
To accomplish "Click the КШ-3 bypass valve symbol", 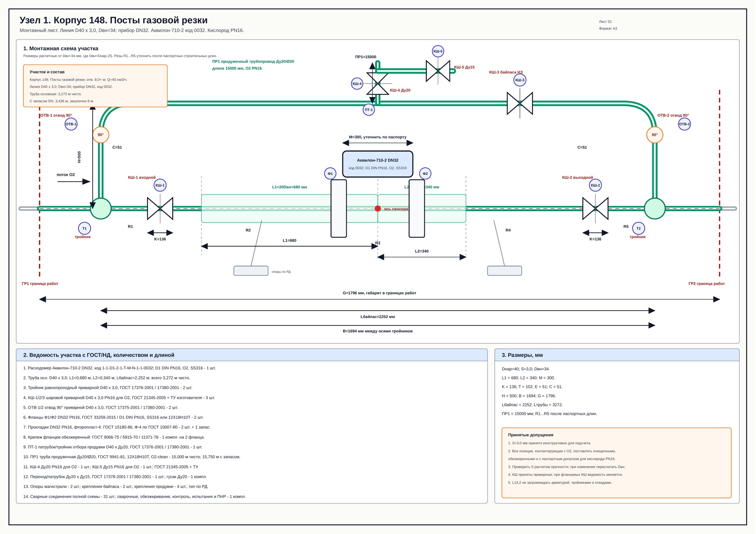I will (x=520, y=103).
